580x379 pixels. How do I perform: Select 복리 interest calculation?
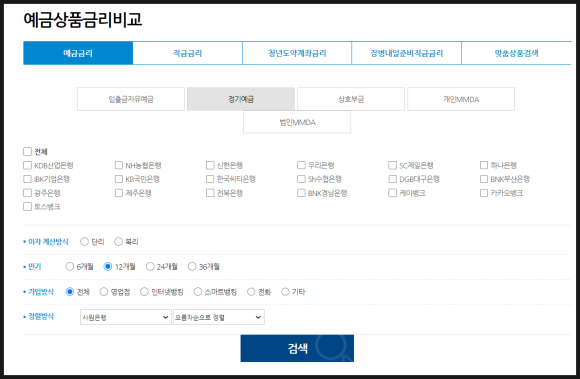click(118, 241)
